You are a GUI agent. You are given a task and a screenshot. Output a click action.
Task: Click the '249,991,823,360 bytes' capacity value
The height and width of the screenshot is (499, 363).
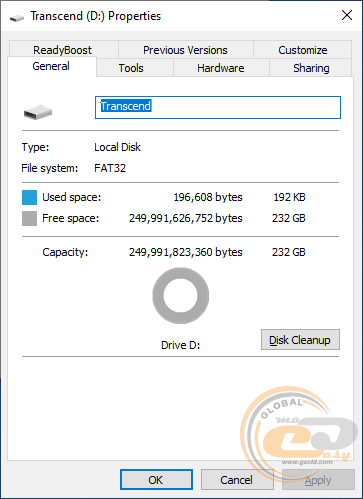click(186, 252)
